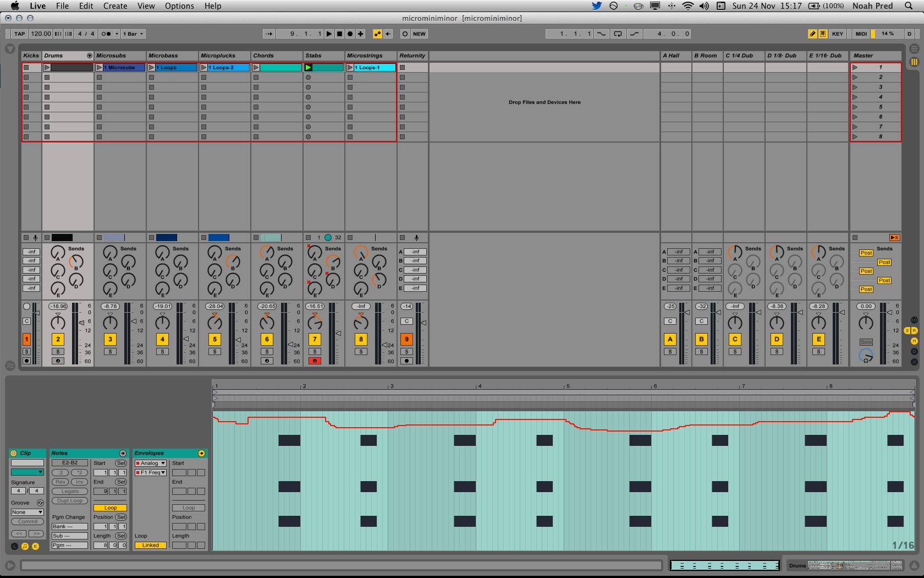Screen dimensions: 924x578
Task: Toggle Notes box visibility music-note button
Action: point(25,546)
